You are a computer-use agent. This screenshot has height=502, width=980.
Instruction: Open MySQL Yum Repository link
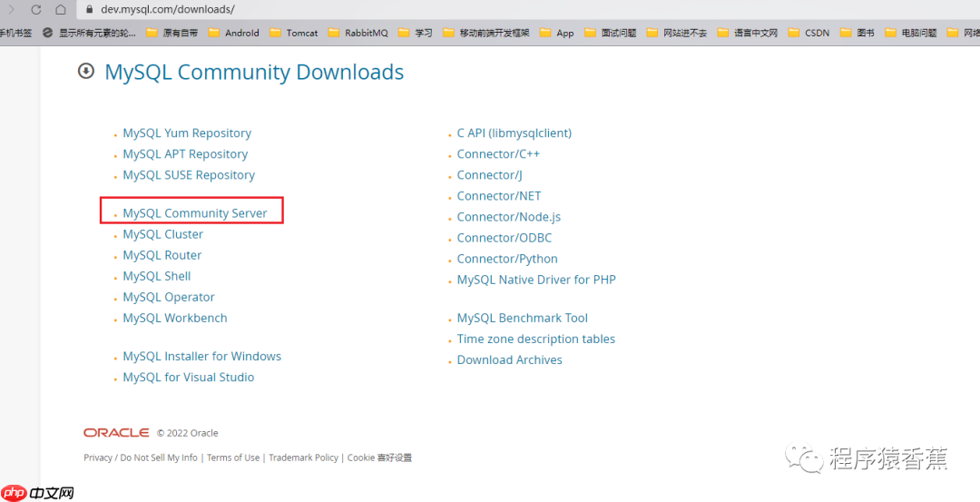187,133
